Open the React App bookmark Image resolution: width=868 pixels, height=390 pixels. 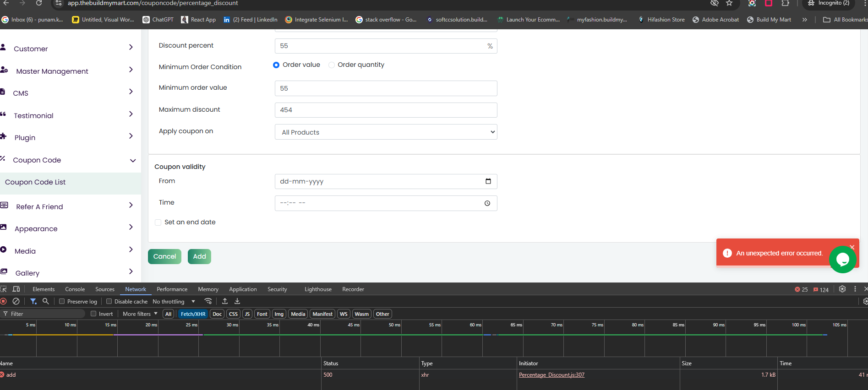pos(198,20)
